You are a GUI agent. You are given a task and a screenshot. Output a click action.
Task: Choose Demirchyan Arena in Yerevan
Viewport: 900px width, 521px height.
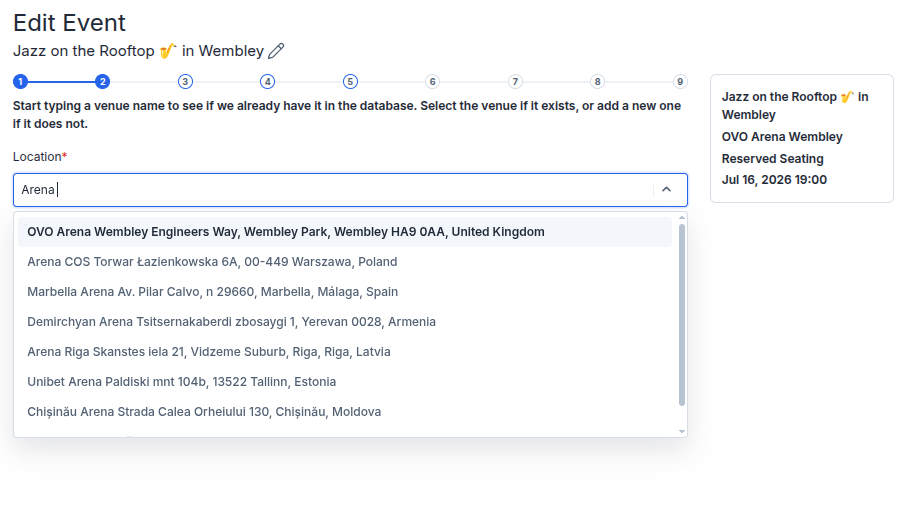[x=345, y=321]
